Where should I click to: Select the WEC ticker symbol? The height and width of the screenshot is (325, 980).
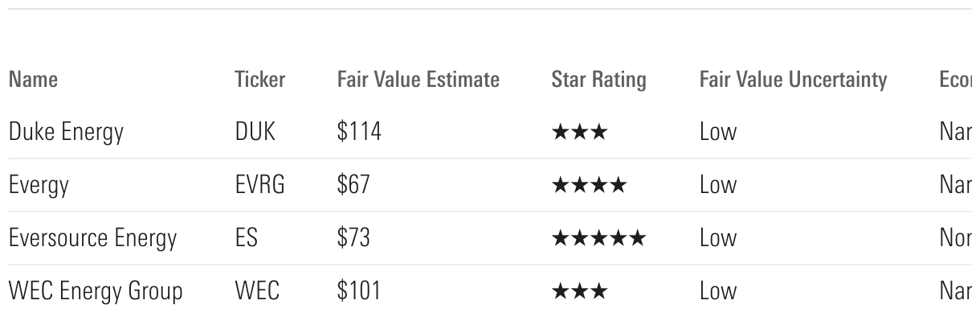point(257,291)
